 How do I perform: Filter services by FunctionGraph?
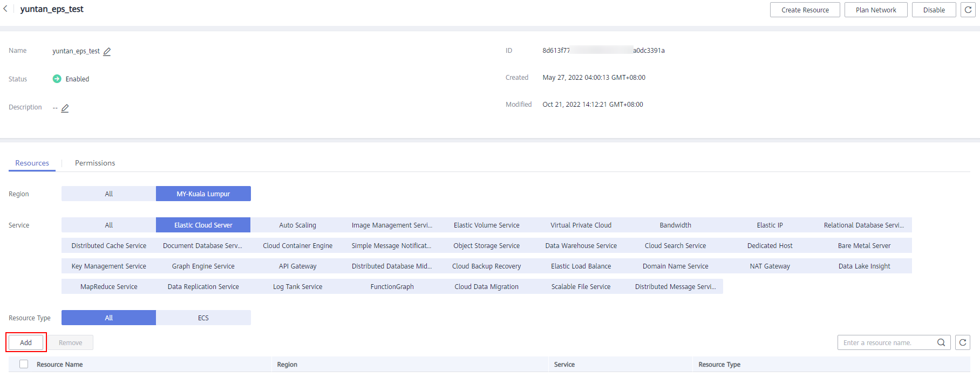coord(392,286)
